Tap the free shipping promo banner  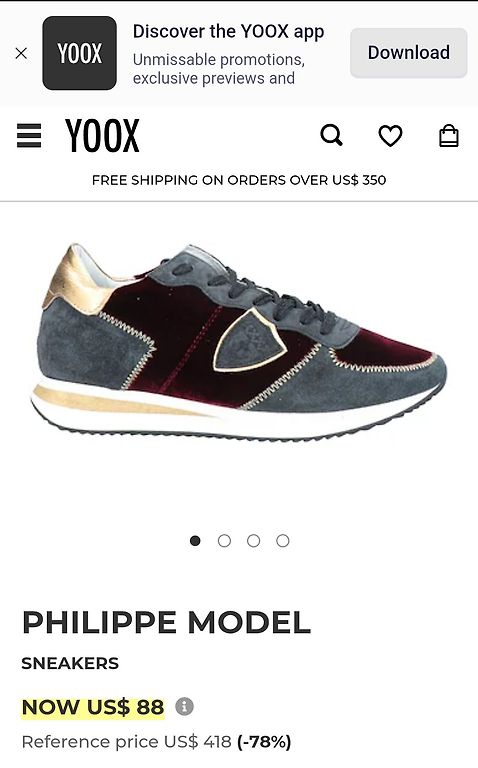click(x=239, y=180)
